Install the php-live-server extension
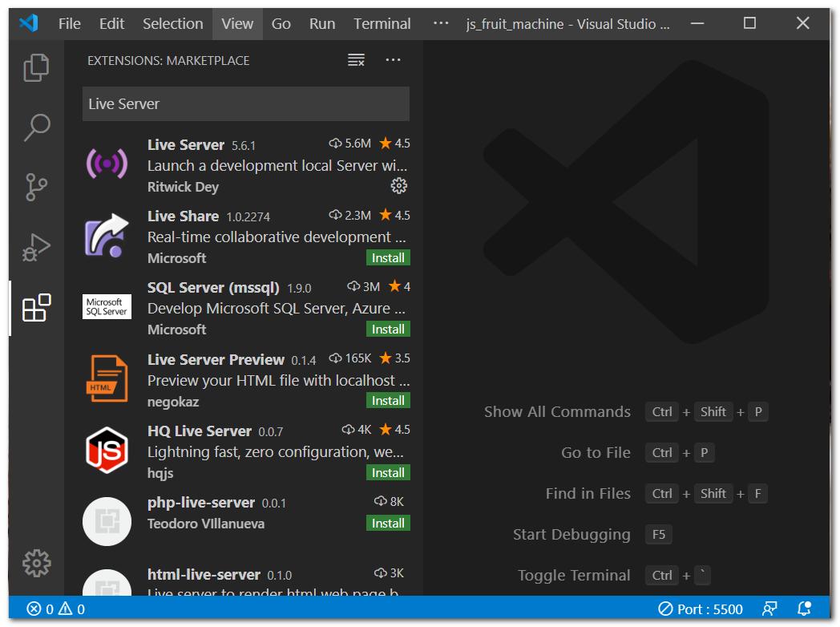The width and height of the screenshot is (840, 627). [388, 523]
